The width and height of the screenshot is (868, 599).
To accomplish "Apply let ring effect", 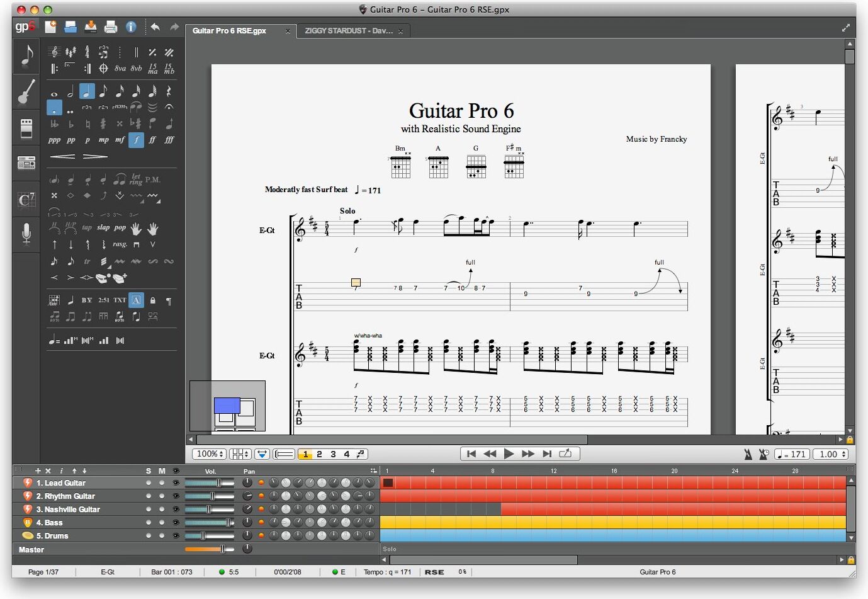I will [x=136, y=180].
